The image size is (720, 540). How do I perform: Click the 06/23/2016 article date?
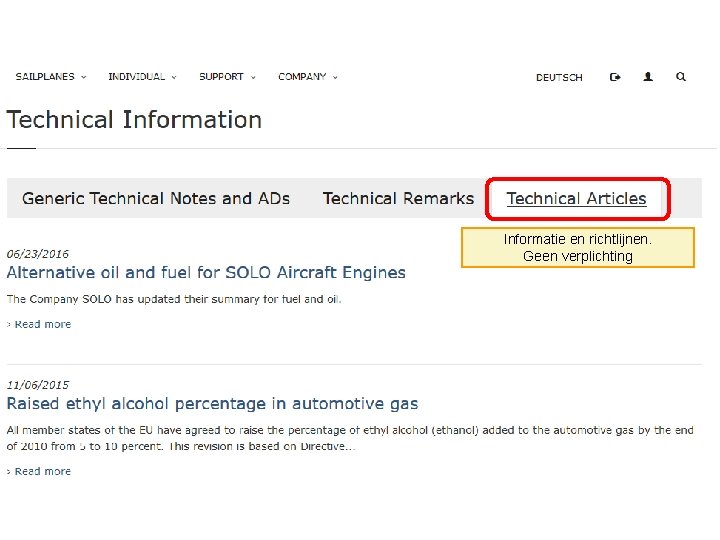(x=38, y=253)
